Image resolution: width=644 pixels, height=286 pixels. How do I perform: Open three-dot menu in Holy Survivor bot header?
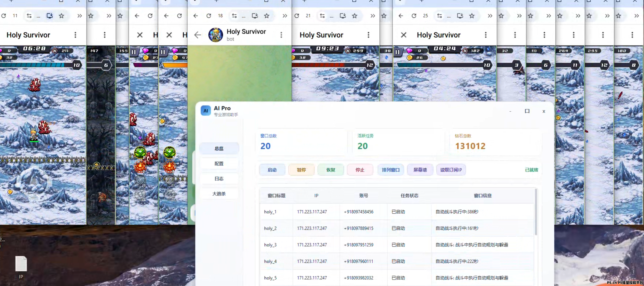pos(281,35)
